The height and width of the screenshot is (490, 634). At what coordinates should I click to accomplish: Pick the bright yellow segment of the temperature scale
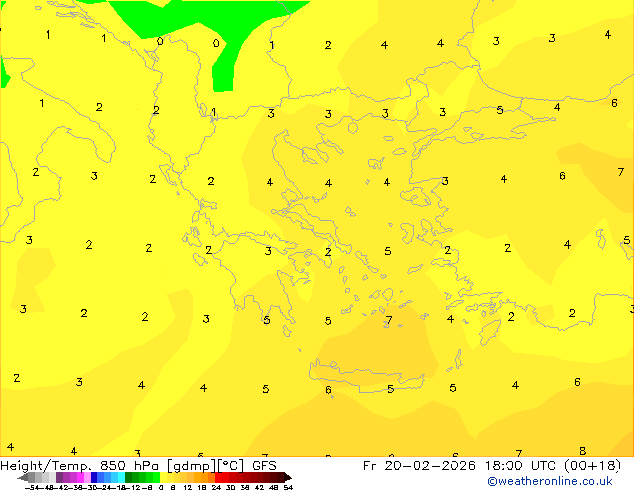tap(163, 477)
